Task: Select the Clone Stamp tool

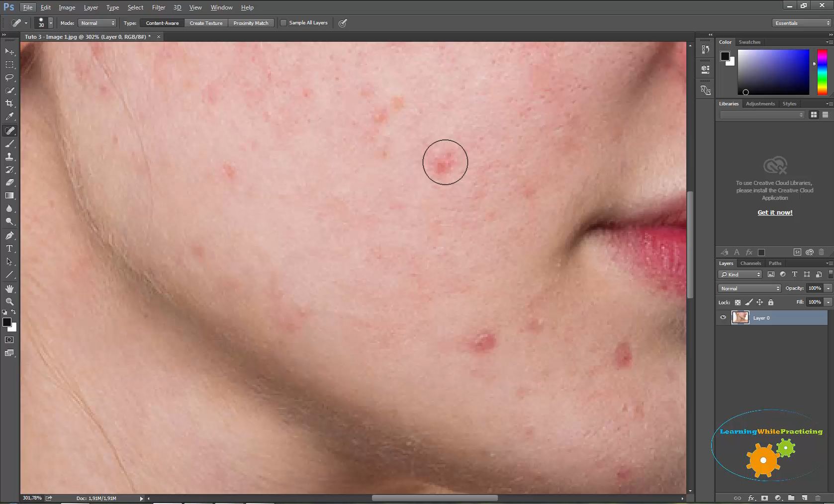Action: click(9, 157)
